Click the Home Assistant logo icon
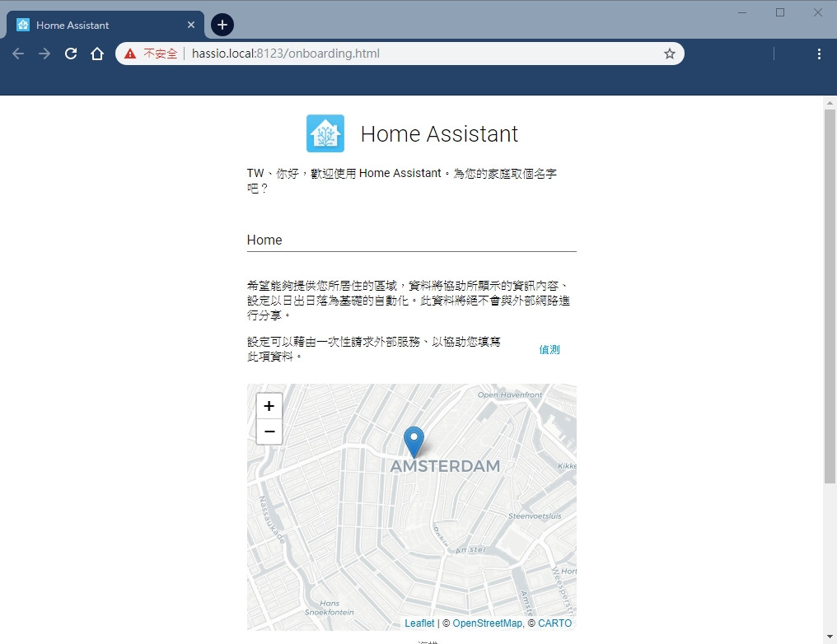 pos(325,133)
